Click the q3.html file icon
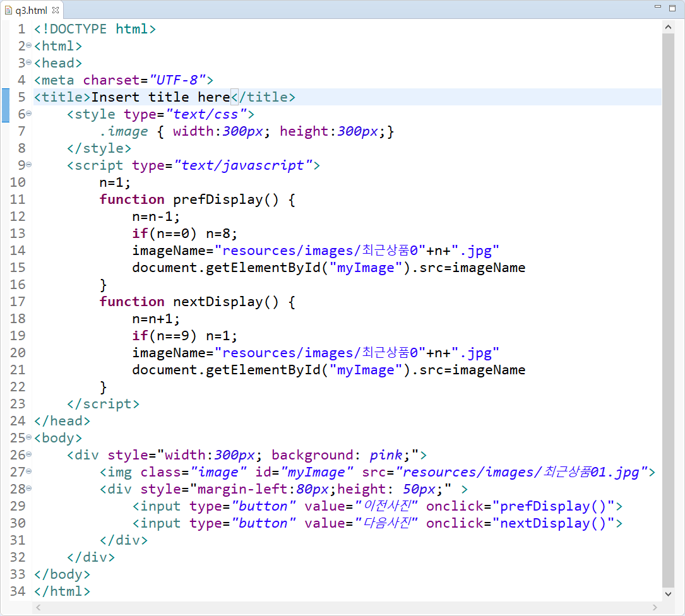 pos(8,10)
